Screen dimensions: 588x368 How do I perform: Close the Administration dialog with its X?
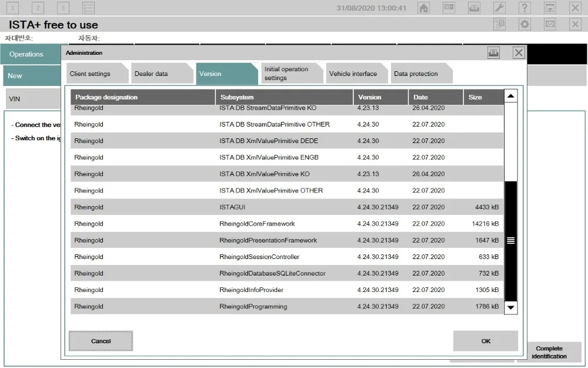tap(519, 53)
